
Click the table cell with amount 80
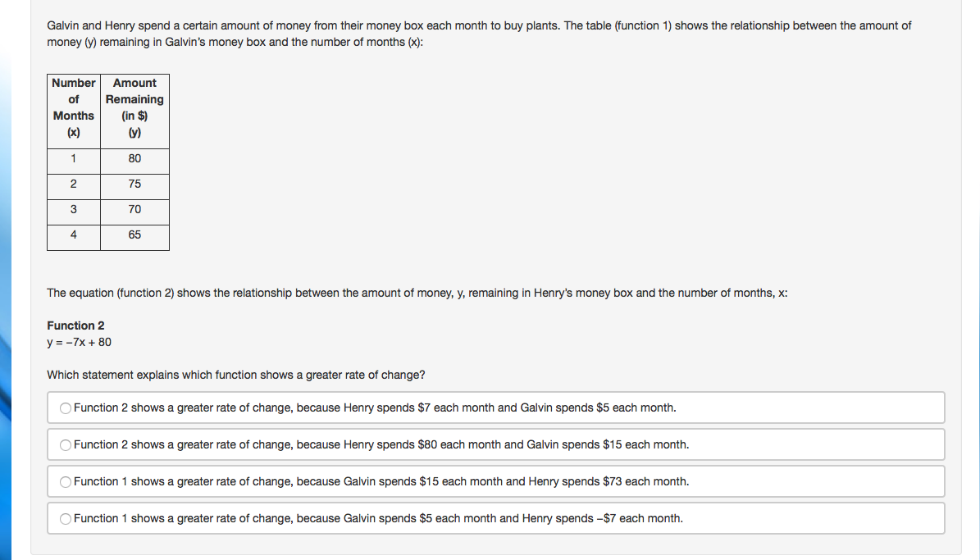(134, 158)
